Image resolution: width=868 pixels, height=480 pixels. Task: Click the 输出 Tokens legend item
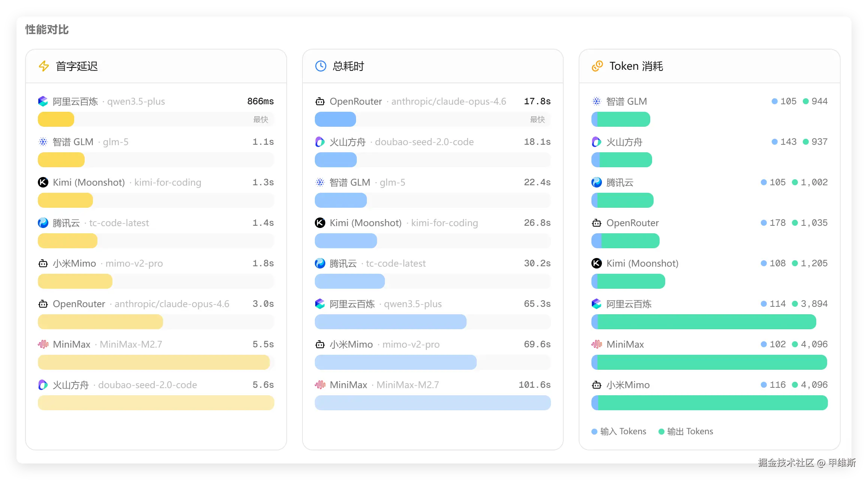coord(686,431)
